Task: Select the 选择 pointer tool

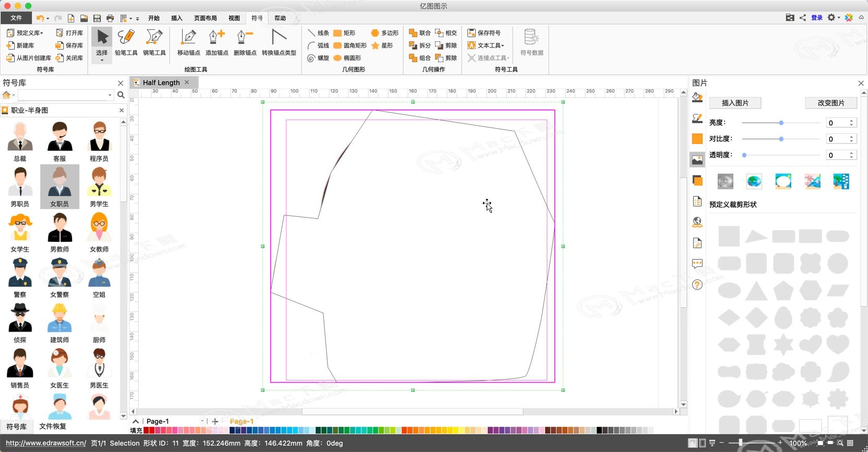Action: tap(102, 43)
